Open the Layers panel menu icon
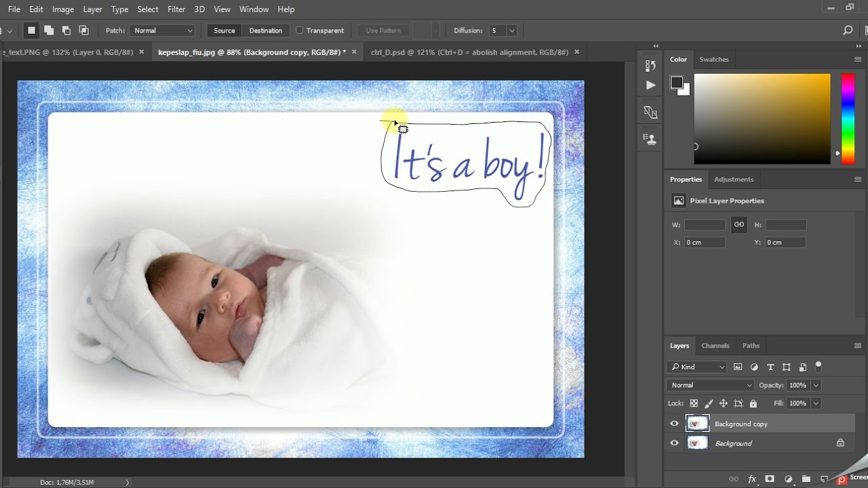 pyautogui.click(x=858, y=346)
